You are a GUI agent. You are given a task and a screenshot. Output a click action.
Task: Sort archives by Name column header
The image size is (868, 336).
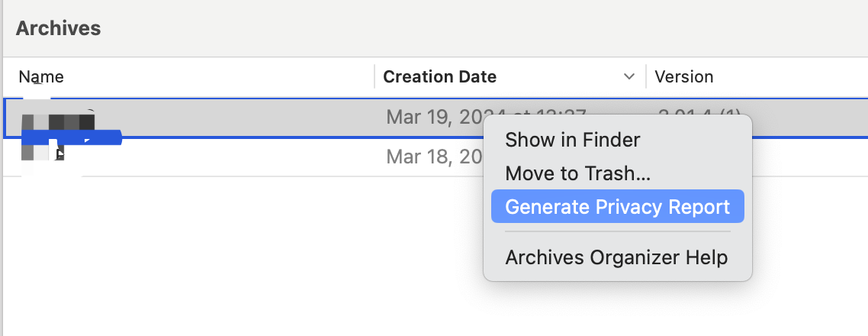click(41, 77)
